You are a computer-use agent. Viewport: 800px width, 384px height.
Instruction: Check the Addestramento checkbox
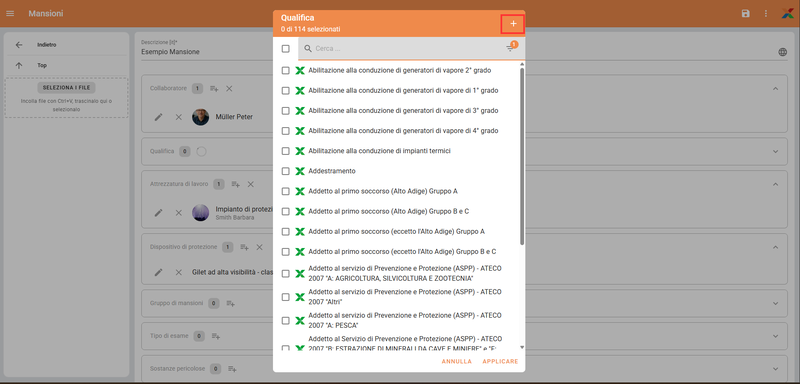[286, 171]
